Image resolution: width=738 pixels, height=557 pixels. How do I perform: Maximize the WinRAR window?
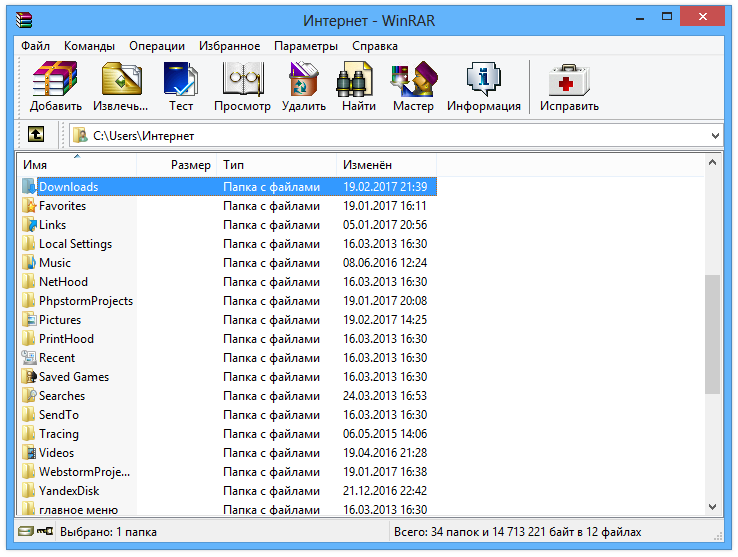coord(667,17)
